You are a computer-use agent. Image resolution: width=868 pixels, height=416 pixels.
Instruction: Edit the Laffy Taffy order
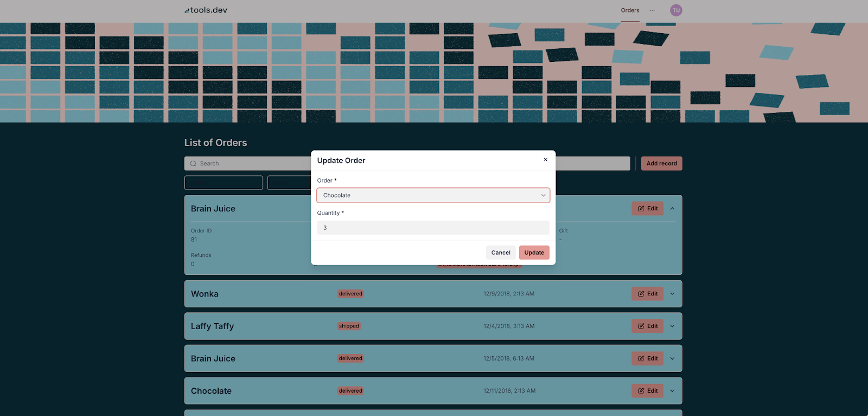point(647,326)
